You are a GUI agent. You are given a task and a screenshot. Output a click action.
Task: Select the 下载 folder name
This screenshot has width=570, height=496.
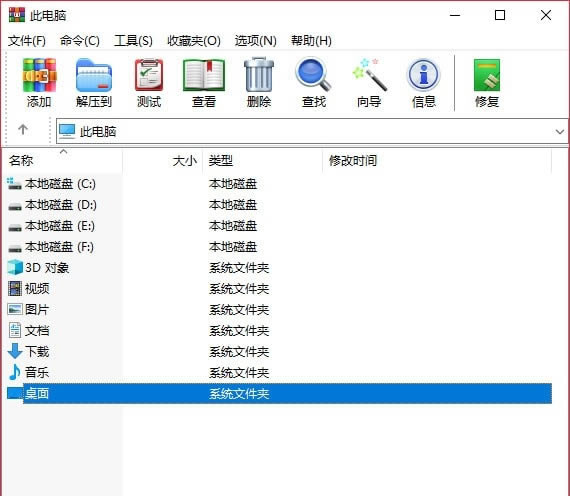[37, 352]
